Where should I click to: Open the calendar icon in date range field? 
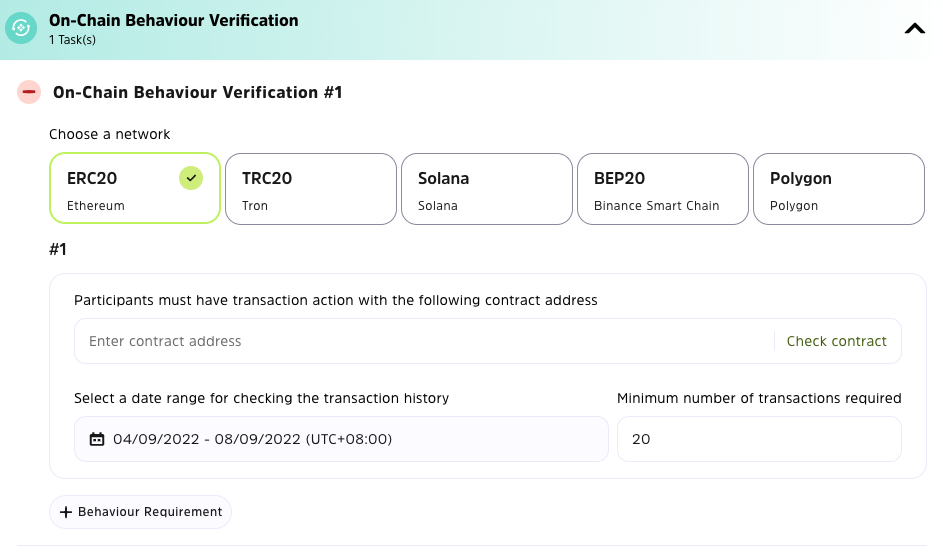[x=97, y=439]
